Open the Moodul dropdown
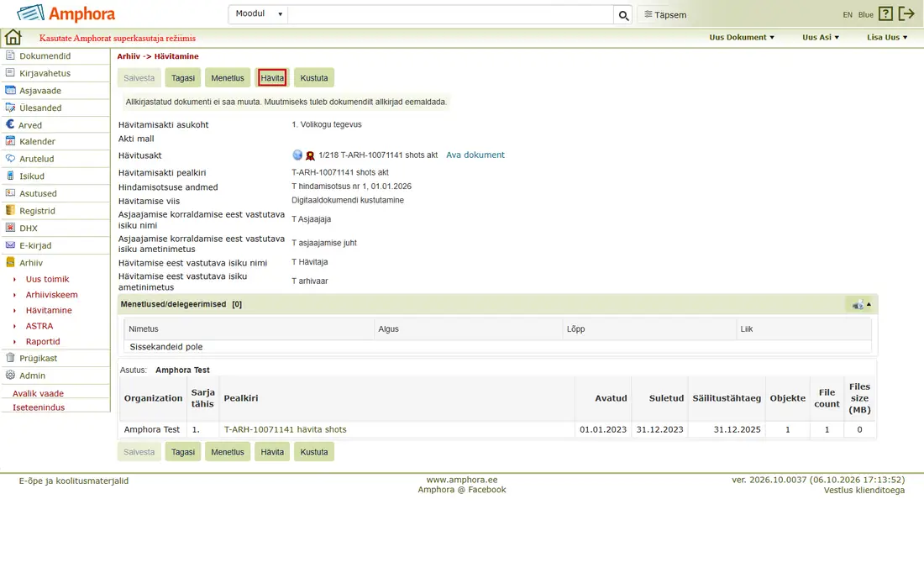924x578 pixels. pos(258,14)
